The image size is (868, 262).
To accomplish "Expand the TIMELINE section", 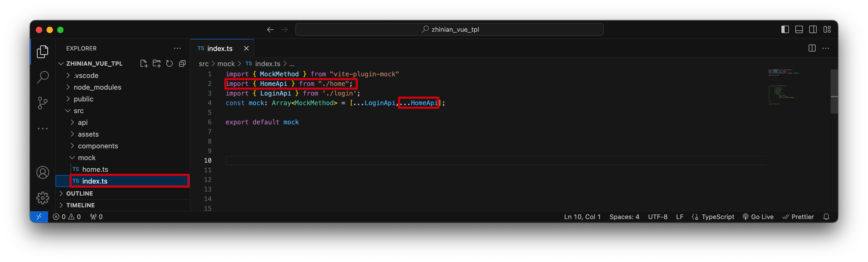I will click(x=123, y=205).
